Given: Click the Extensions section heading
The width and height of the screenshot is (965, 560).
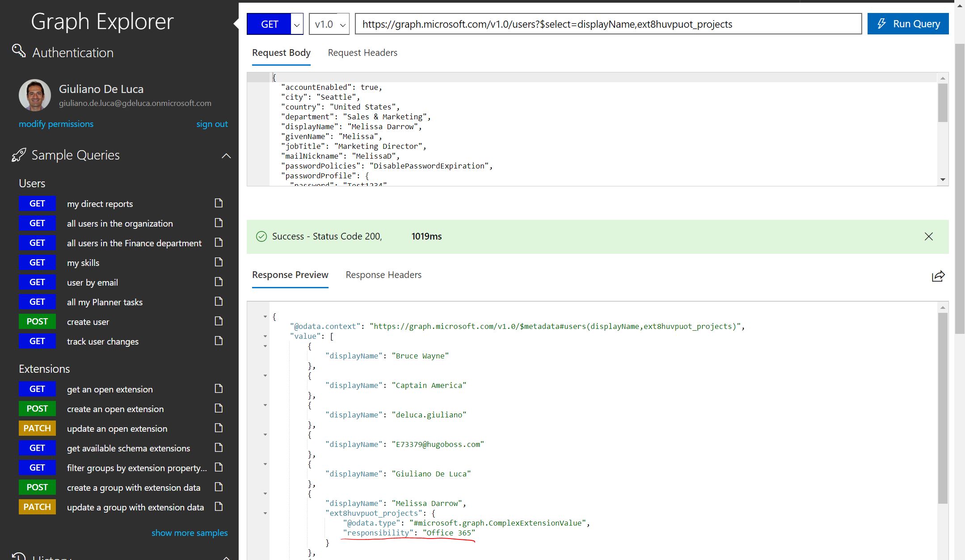Looking at the screenshot, I should click(x=44, y=369).
